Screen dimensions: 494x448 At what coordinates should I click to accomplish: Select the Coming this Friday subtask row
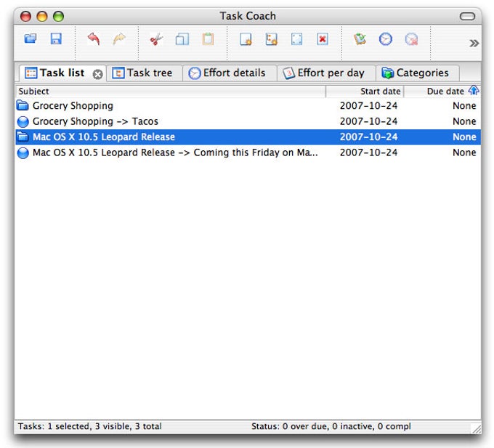248,152
